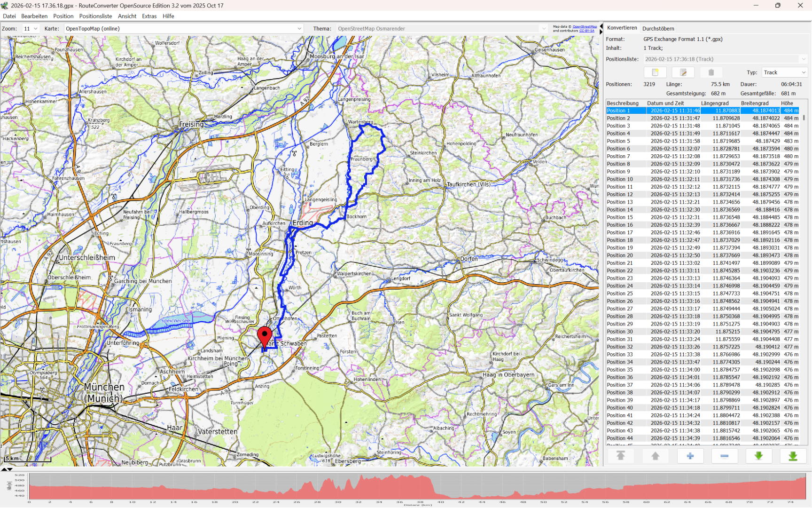This screenshot has width=812, height=508.
Task: Click the CC-BY-SA license link
Action: [586, 31]
